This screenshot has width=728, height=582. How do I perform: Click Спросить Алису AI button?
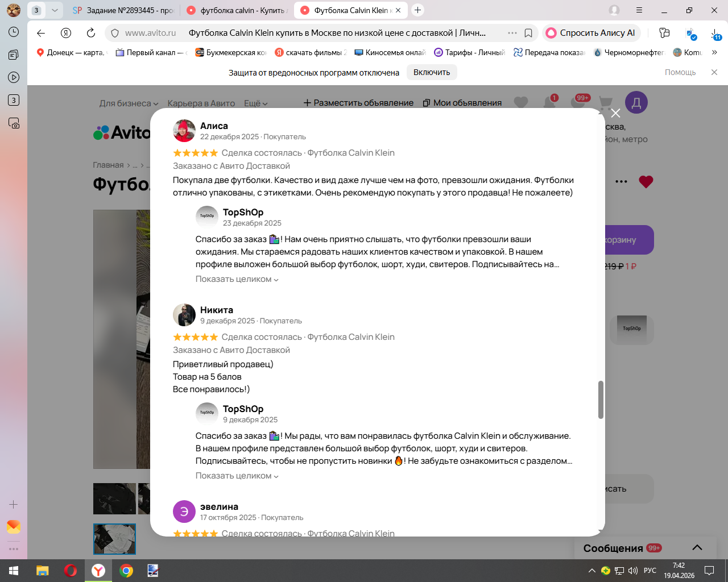tap(591, 33)
